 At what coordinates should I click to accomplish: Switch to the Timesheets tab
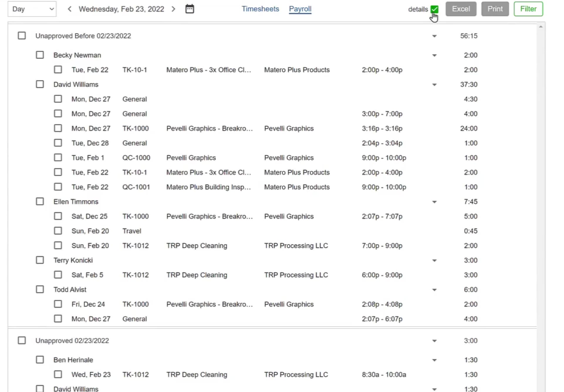[x=260, y=9]
